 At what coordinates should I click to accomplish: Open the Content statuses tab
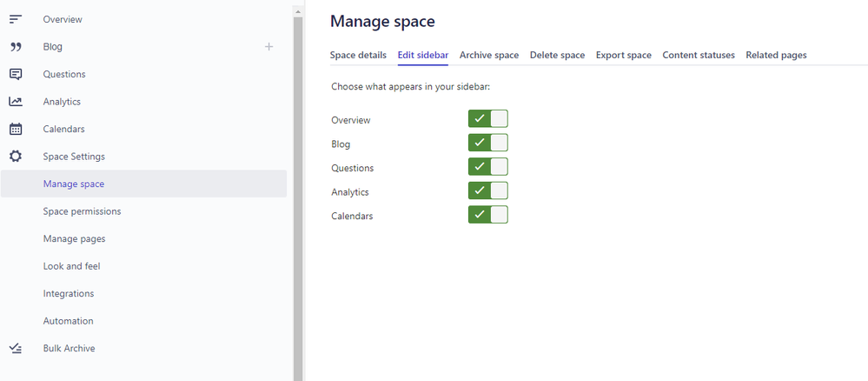tap(699, 56)
